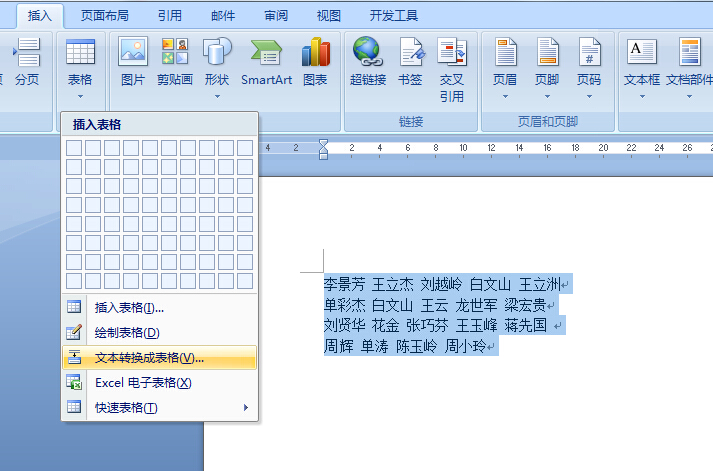Expand the Footer (页脚) dropdown arrow
713x471 pixels.
click(547, 96)
